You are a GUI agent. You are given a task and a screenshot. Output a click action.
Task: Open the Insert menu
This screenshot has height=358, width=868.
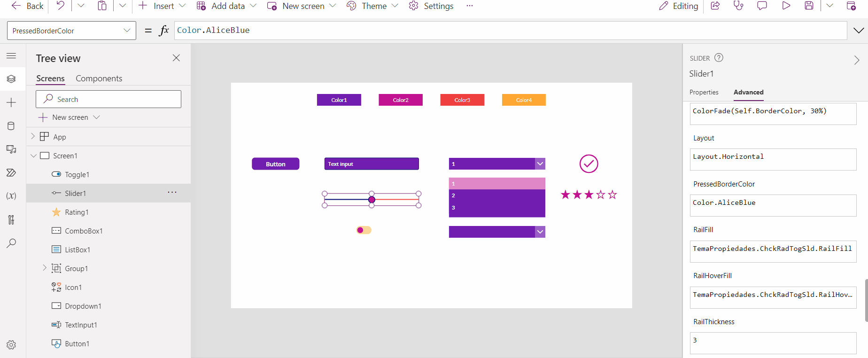162,6
